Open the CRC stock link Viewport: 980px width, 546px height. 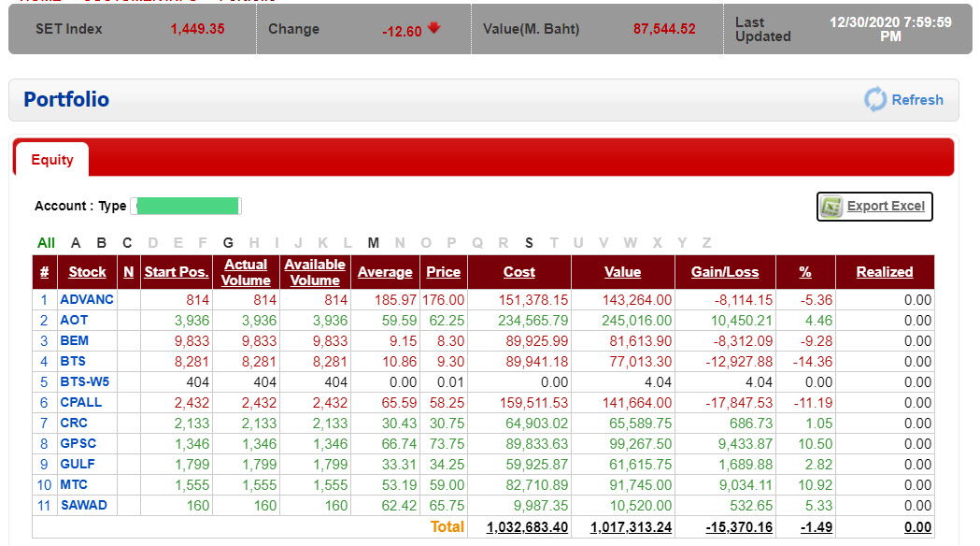coord(74,423)
